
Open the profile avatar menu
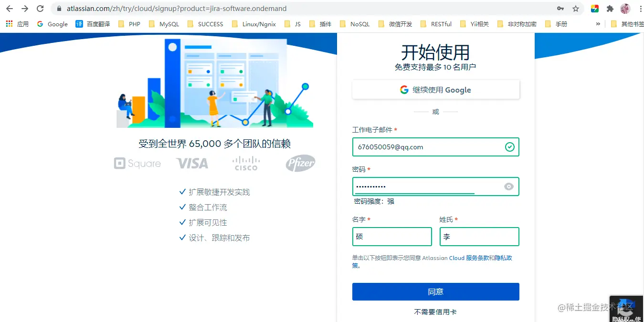pyautogui.click(x=625, y=9)
